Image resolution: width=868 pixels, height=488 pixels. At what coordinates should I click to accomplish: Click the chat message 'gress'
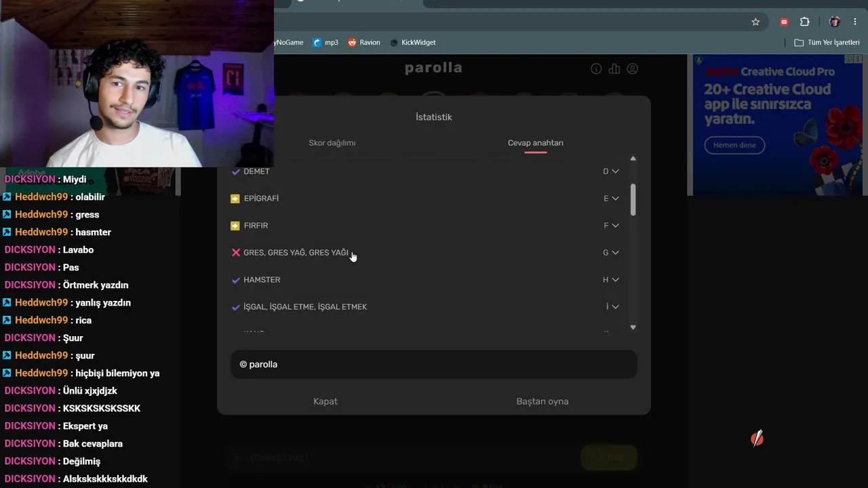pos(87,215)
